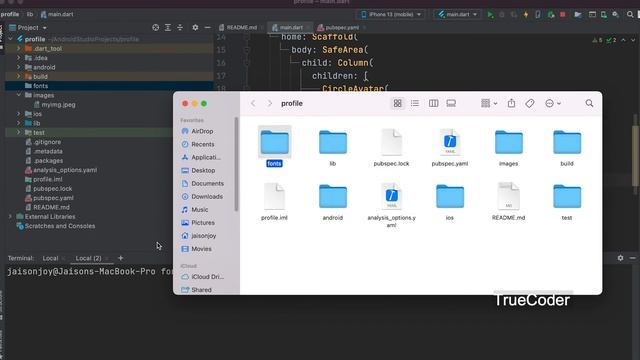Click Finder tags icon
Image resolution: width=640 pixels, height=360 pixels.
530,103
